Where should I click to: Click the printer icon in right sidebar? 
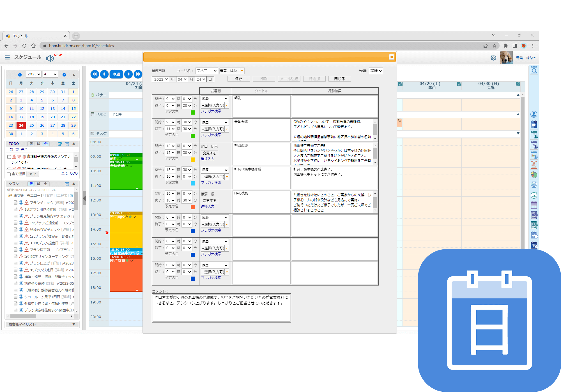[x=534, y=185]
